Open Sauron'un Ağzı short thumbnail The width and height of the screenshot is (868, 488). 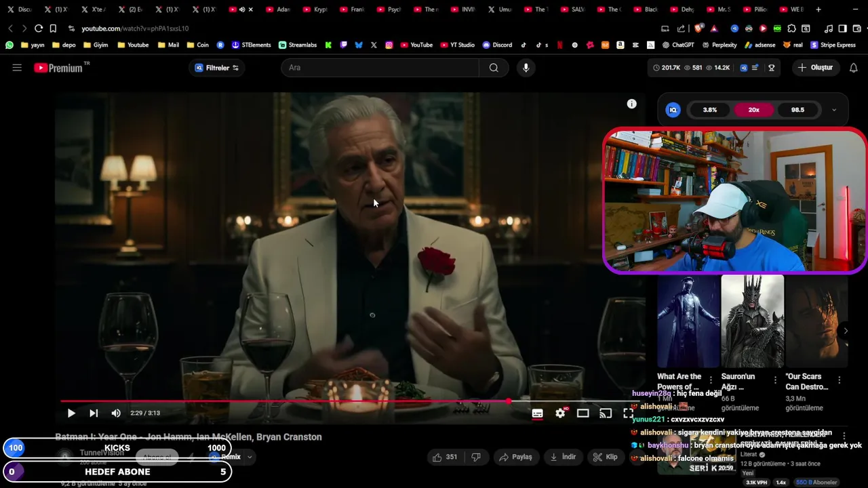point(753,321)
